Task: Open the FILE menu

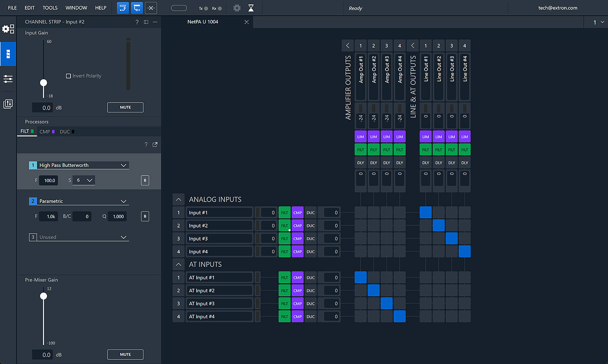Action: tap(13, 8)
